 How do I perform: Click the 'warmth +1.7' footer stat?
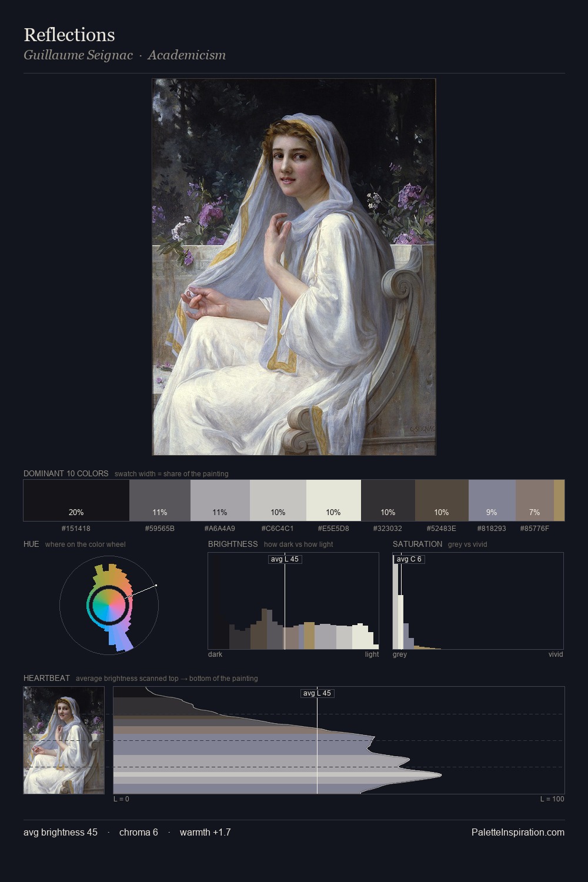[205, 832]
